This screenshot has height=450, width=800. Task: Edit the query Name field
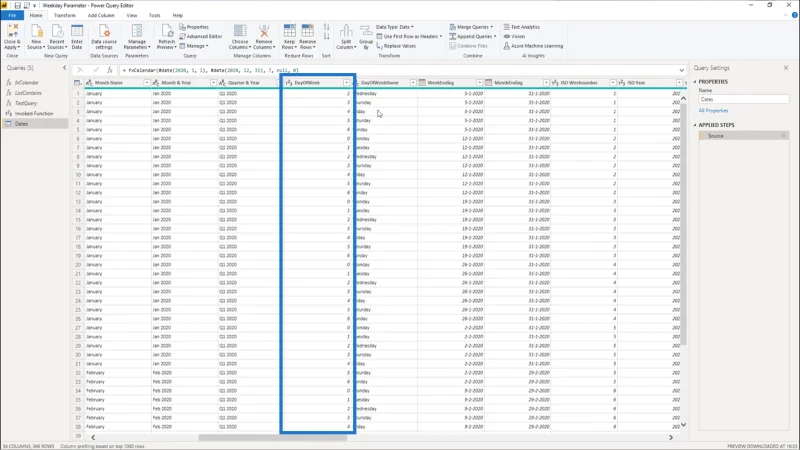743,99
